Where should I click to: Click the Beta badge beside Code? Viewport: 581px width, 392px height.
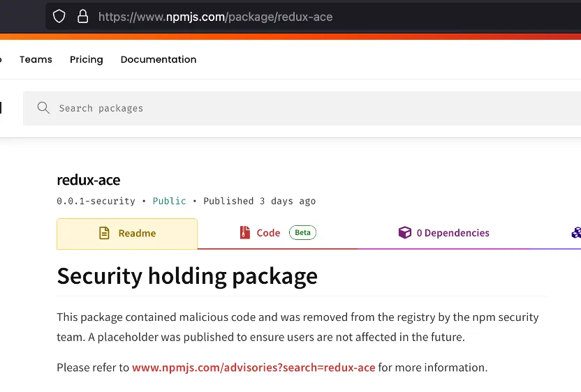pyautogui.click(x=302, y=233)
